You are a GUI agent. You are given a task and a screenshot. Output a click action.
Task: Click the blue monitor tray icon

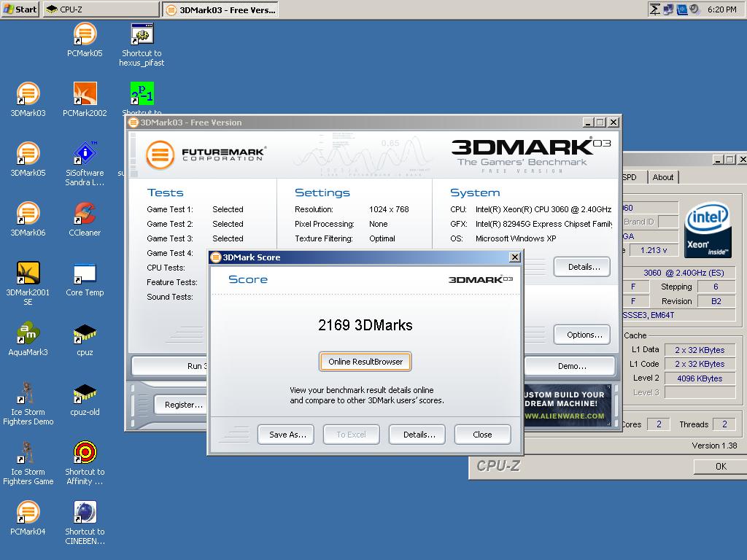(x=682, y=9)
